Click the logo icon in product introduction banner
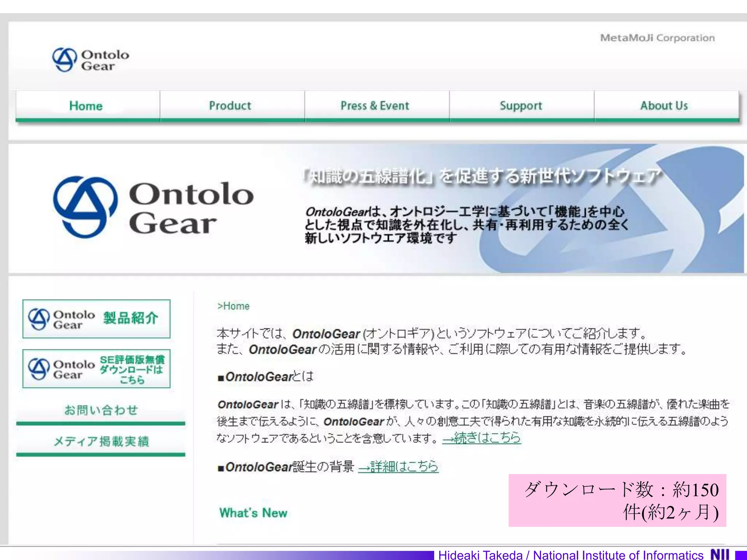The width and height of the screenshot is (747, 560). (x=39, y=319)
